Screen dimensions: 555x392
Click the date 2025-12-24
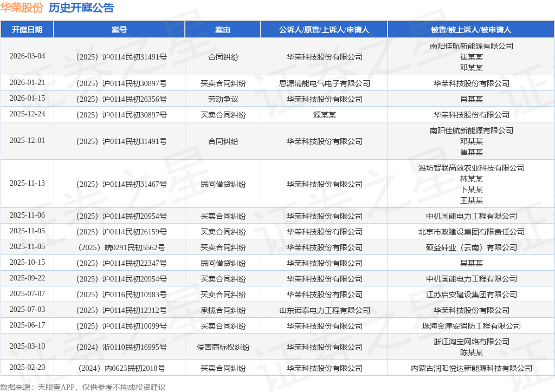tap(27, 114)
